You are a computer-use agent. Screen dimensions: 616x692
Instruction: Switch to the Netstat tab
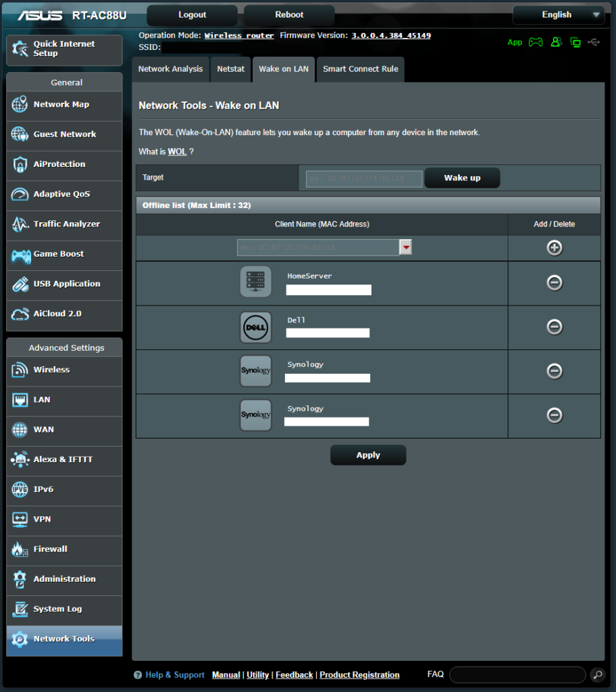coord(230,69)
